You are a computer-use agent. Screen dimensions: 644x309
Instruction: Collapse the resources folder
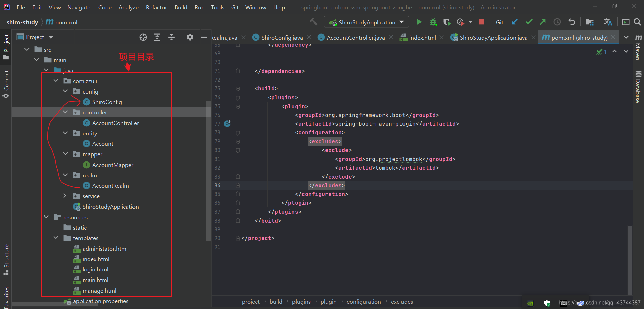point(46,217)
